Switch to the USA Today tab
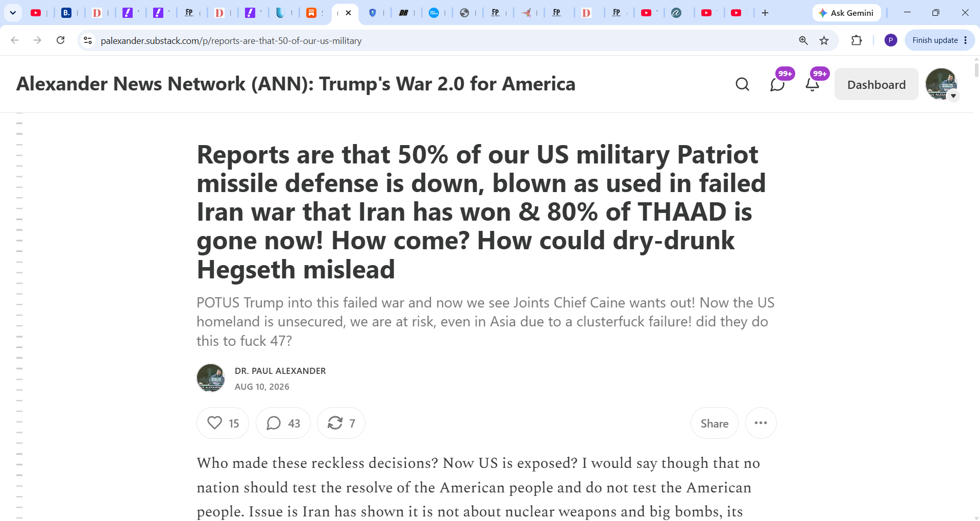This screenshot has width=980, height=521. click(434, 13)
